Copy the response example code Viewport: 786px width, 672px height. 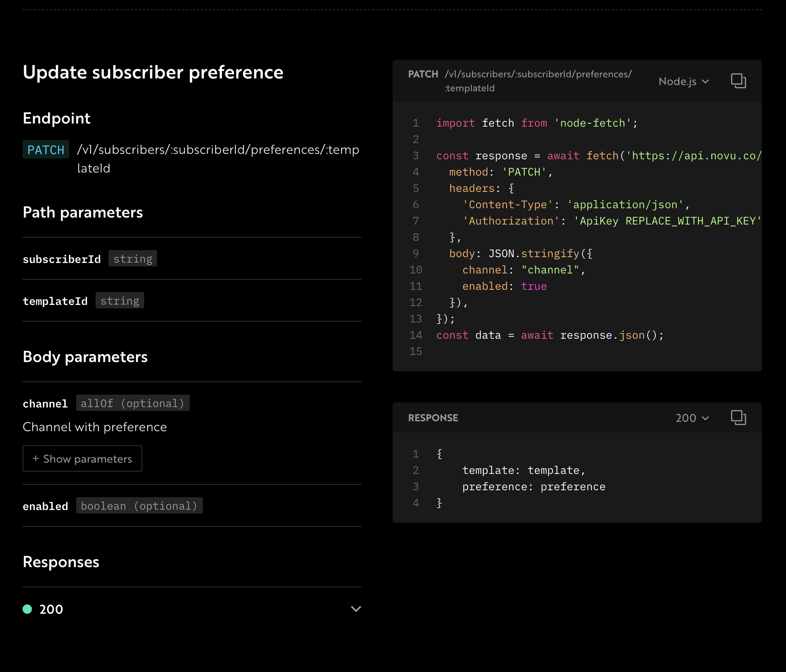738,418
